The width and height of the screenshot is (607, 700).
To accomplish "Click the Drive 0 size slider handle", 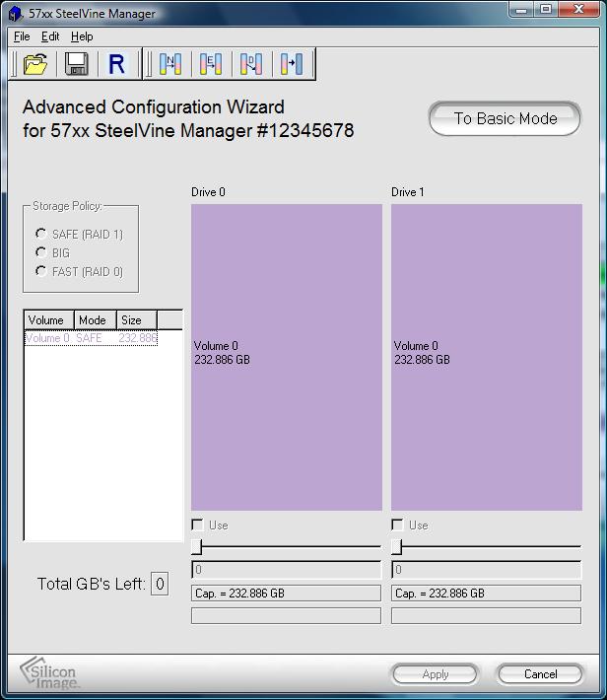I will 196,546.
